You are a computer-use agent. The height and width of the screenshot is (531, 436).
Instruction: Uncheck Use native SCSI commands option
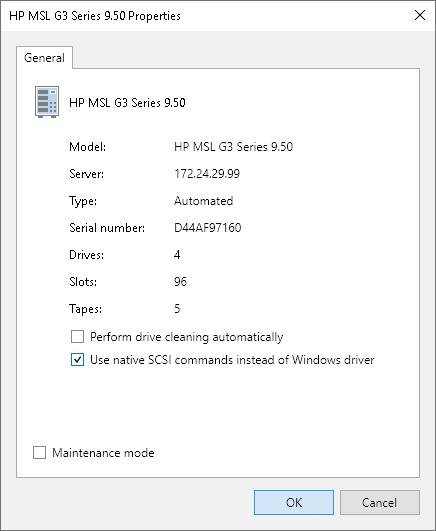point(77,360)
